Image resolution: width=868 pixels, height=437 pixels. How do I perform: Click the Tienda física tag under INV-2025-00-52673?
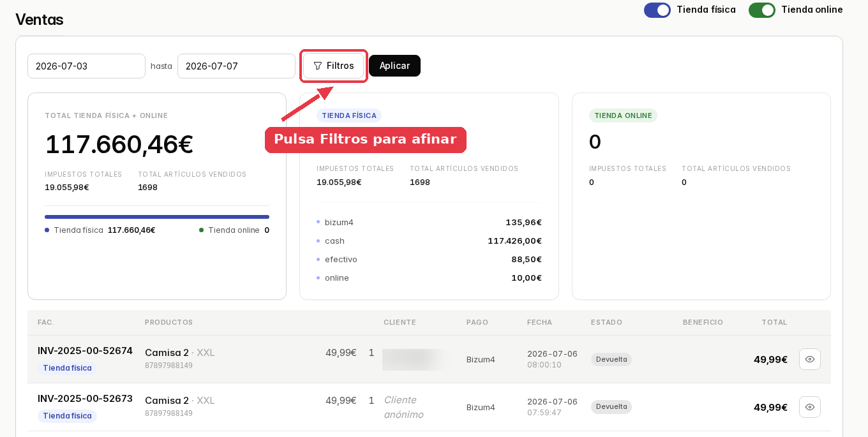(x=67, y=416)
